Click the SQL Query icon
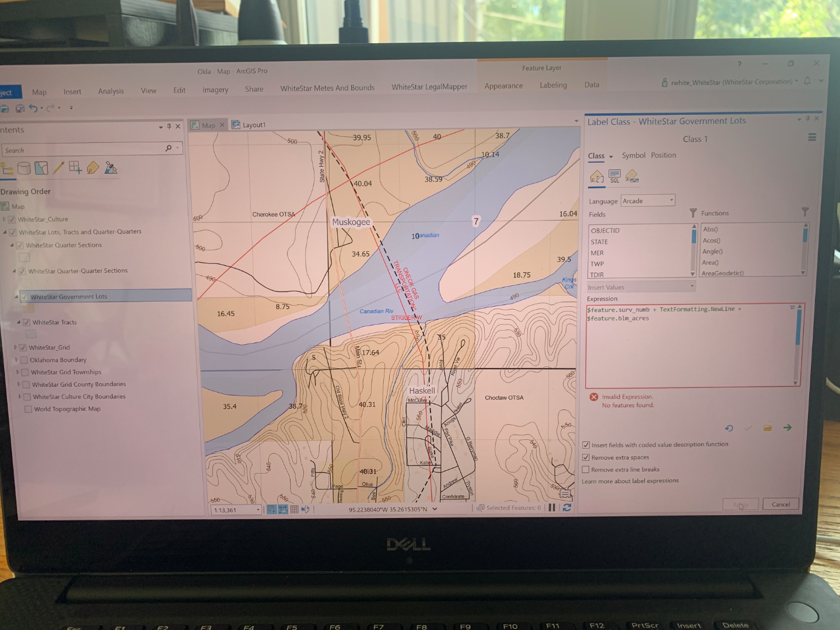The width and height of the screenshot is (840, 630). click(614, 176)
